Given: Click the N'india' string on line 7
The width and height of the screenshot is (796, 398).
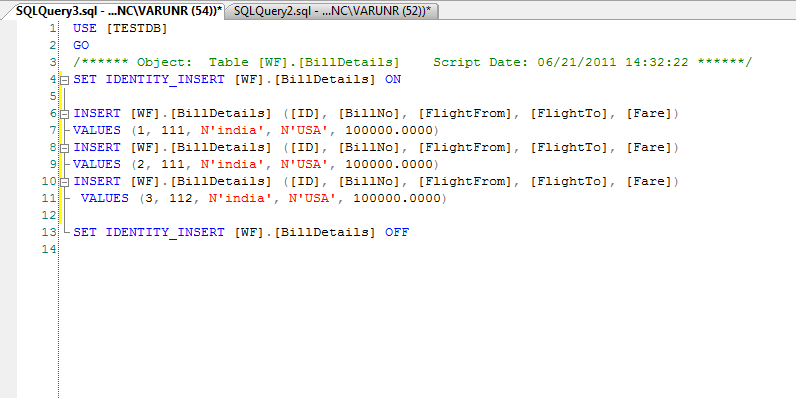Looking at the screenshot, I should [232, 130].
